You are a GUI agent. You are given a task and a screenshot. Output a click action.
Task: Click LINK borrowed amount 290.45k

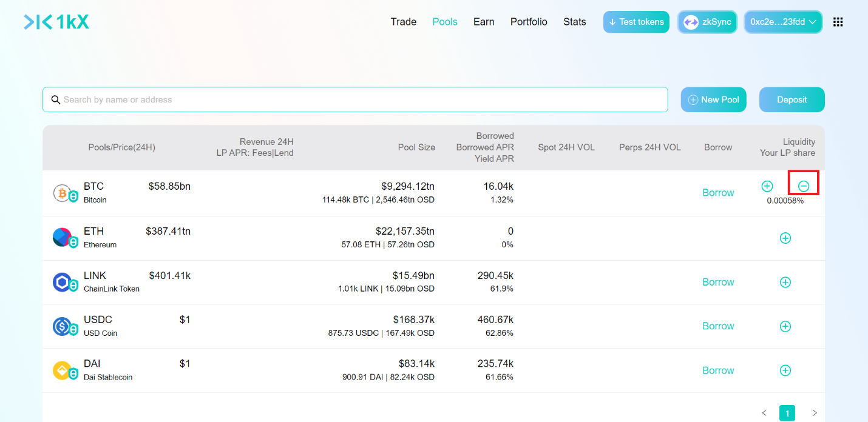pos(495,275)
